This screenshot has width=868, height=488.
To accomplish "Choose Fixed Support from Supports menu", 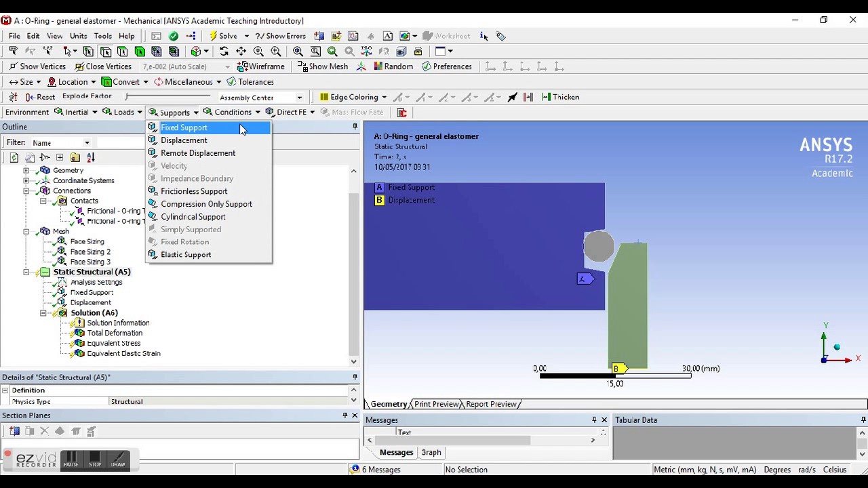I will pos(209,127).
